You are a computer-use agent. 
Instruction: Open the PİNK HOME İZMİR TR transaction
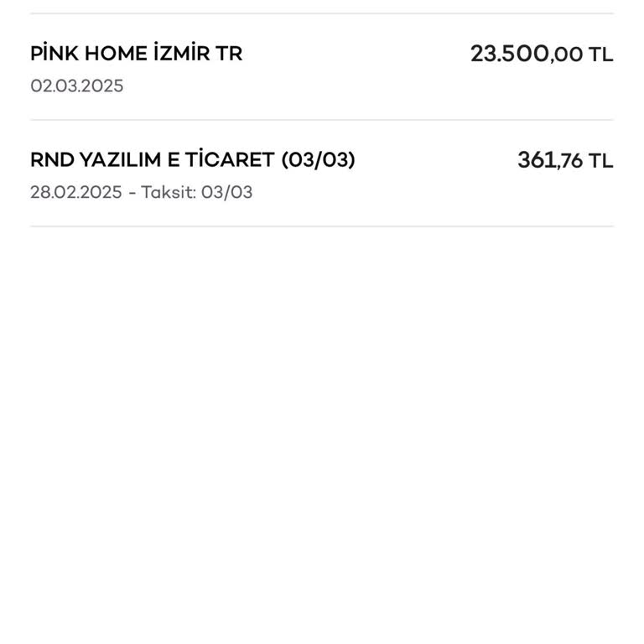click(x=136, y=54)
